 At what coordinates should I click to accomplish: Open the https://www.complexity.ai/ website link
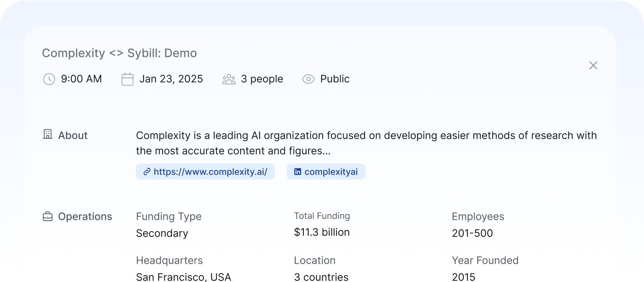pos(205,172)
